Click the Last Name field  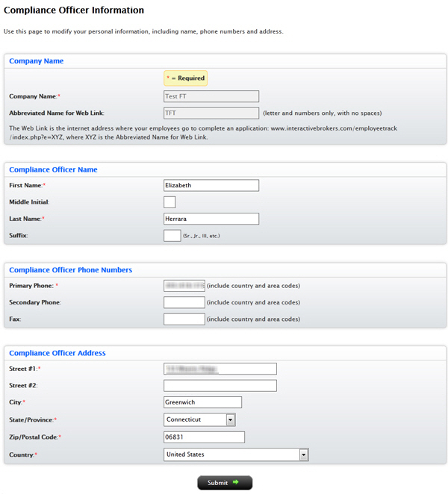[x=211, y=219]
